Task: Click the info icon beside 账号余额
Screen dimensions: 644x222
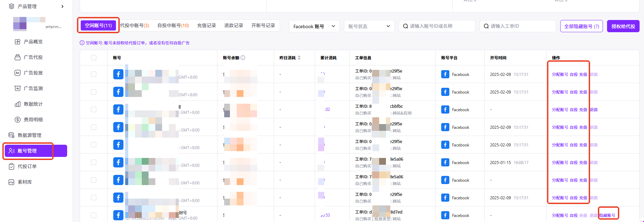Action: click(243, 58)
